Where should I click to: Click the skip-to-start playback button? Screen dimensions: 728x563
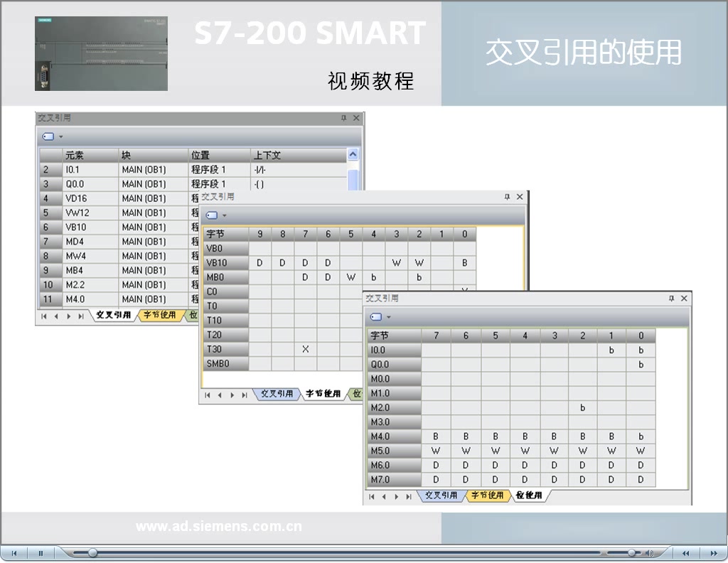(14, 553)
